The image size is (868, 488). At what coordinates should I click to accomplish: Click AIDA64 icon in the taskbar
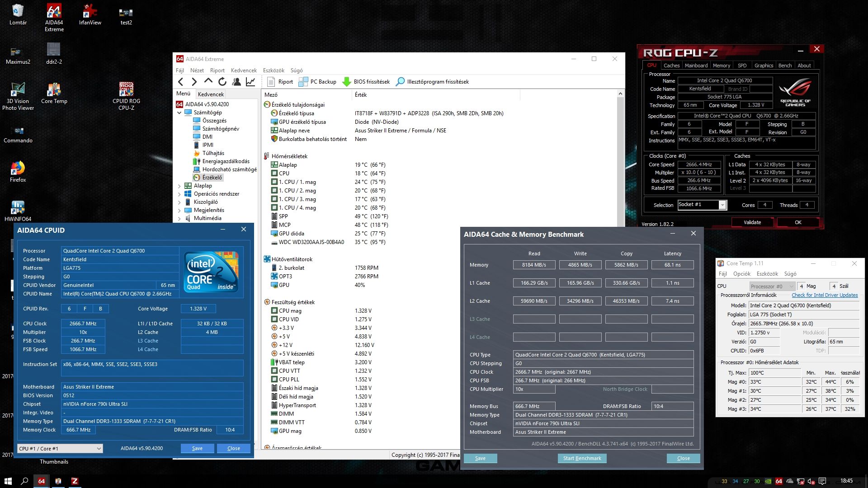point(41,481)
